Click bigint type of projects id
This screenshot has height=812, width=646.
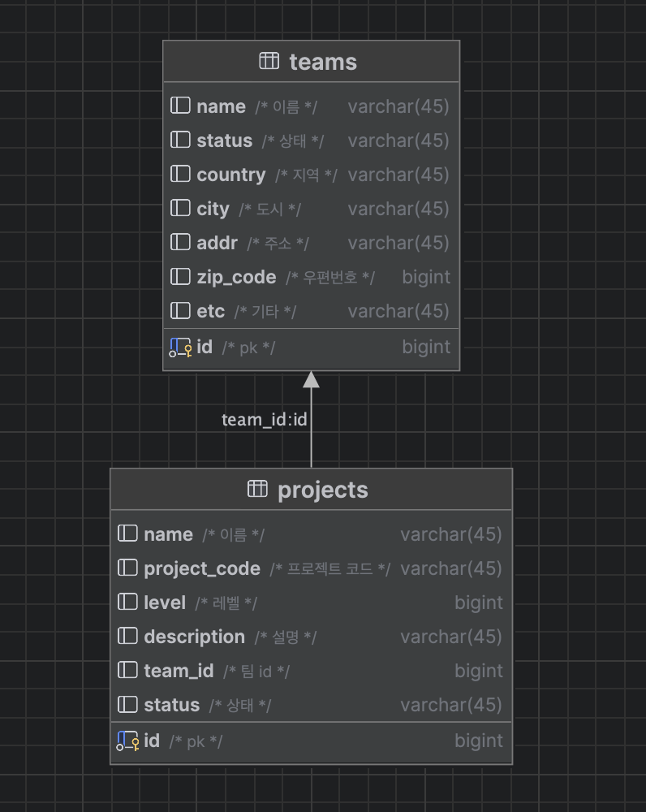479,741
